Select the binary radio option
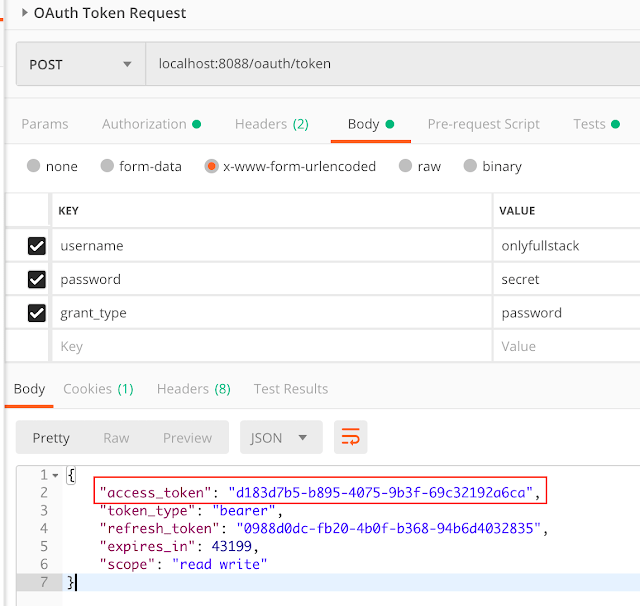The width and height of the screenshot is (640, 606). coord(470,166)
